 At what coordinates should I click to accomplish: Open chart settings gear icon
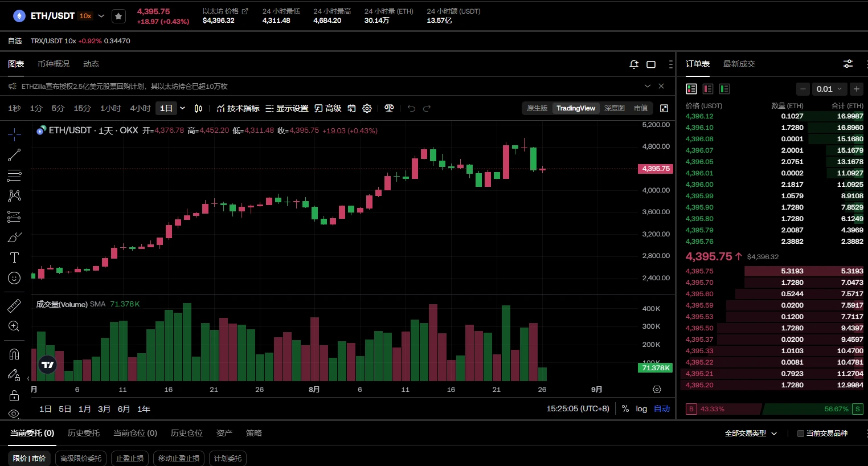tap(367, 108)
